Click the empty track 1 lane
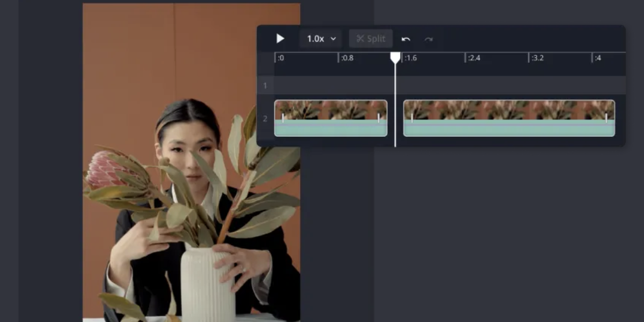Image resolution: width=644 pixels, height=322 pixels. pos(450,85)
